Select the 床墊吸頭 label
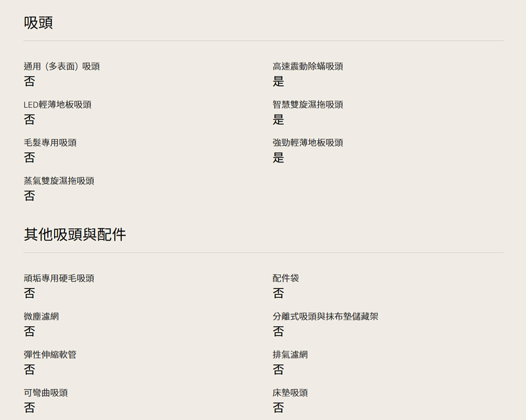The height and width of the screenshot is (420, 526). (x=290, y=393)
